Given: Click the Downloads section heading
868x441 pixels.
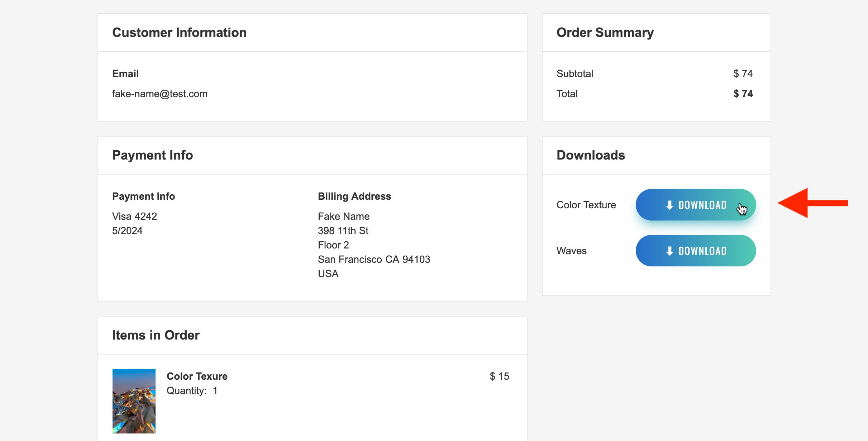Looking at the screenshot, I should [x=591, y=155].
